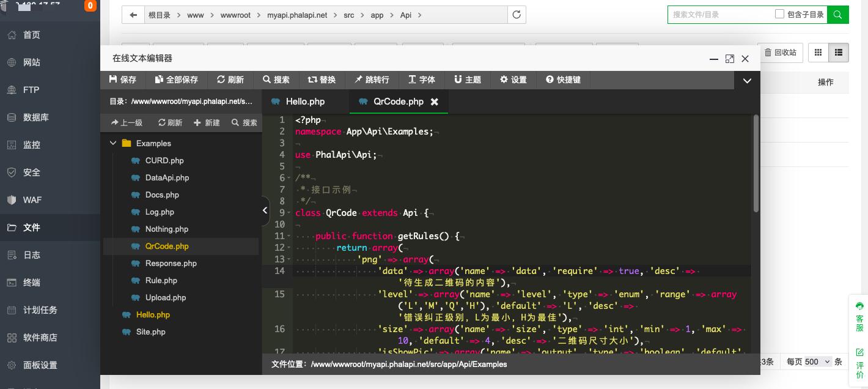The width and height of the screenshot is (868, 389).
Task: Open Panel Settings (面板设置) in sidebar
Action: point(50,365)
